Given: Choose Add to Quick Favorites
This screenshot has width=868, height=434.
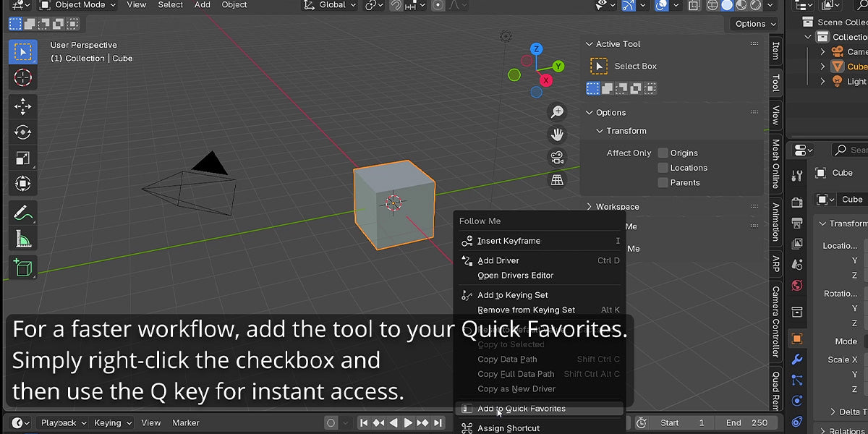Looking at the screenshot, I should 540,409.
